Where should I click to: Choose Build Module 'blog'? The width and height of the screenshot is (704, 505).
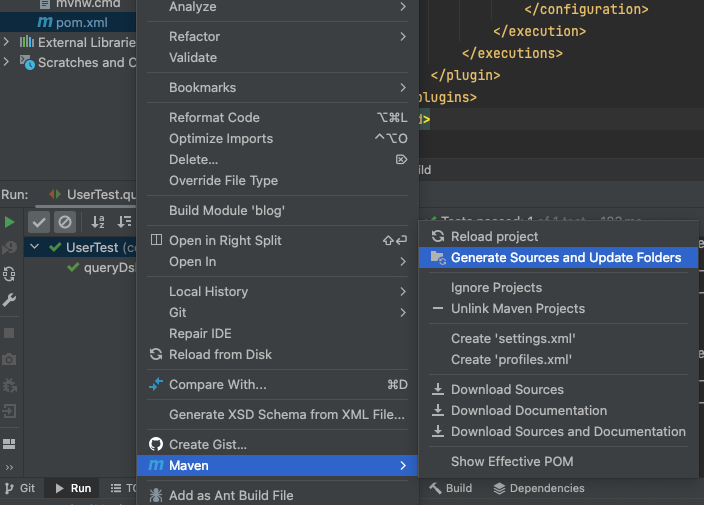[x=277, y=211]
